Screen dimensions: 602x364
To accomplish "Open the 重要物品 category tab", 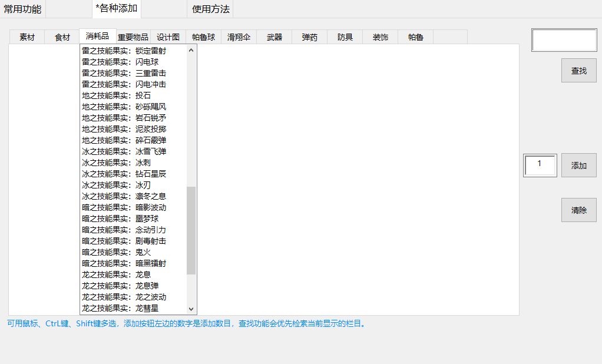I will coord(133,37).
